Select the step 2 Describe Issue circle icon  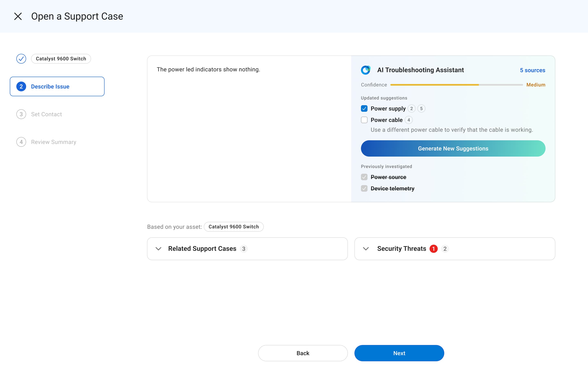(x=21, y=86)
